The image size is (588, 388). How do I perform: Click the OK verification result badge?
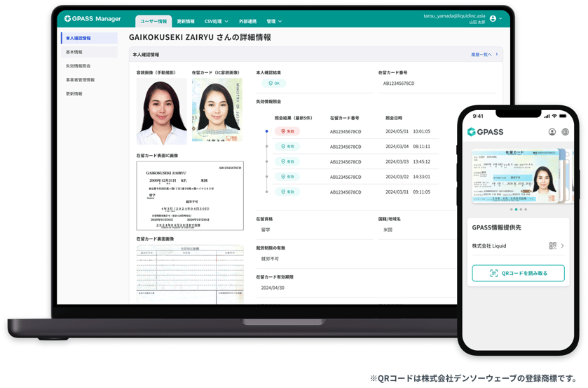[274, 83]
